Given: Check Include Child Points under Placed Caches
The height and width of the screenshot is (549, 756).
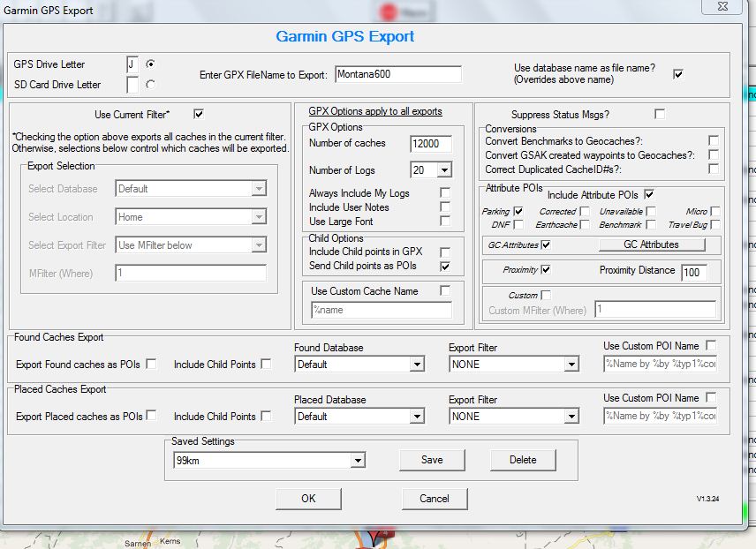Looking at the screenshot, I should [266, 416].
